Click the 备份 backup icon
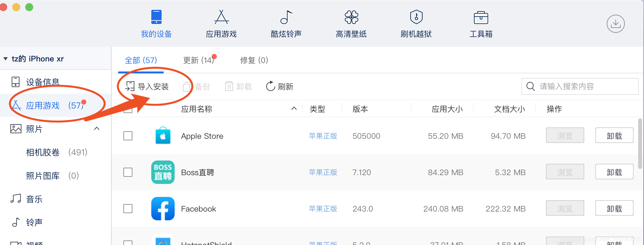 [187, 86]
